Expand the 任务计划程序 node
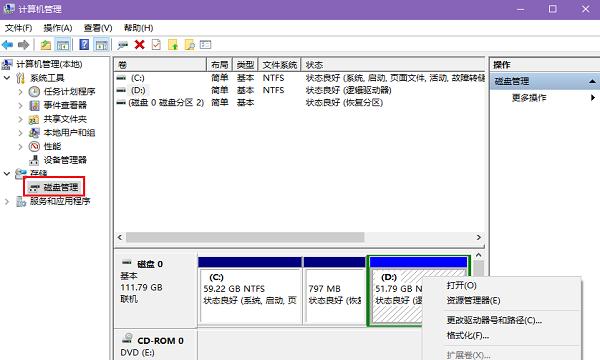Image resolution: width=600 pixels, height=360 pixels. 21,92
